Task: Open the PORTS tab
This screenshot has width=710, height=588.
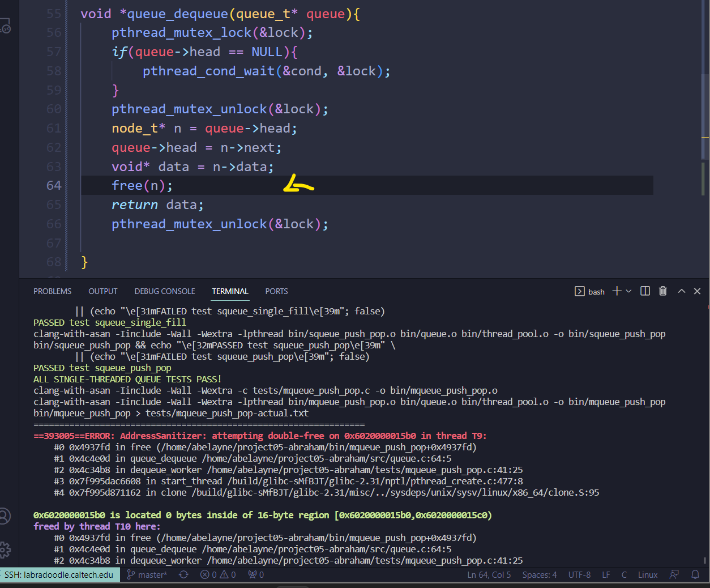Action: coord(277,291)
